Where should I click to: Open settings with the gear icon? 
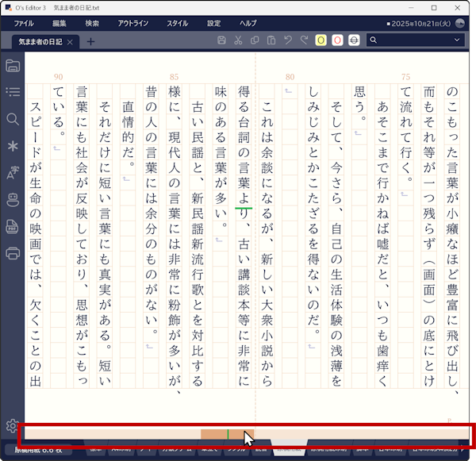tap(11, 426)
